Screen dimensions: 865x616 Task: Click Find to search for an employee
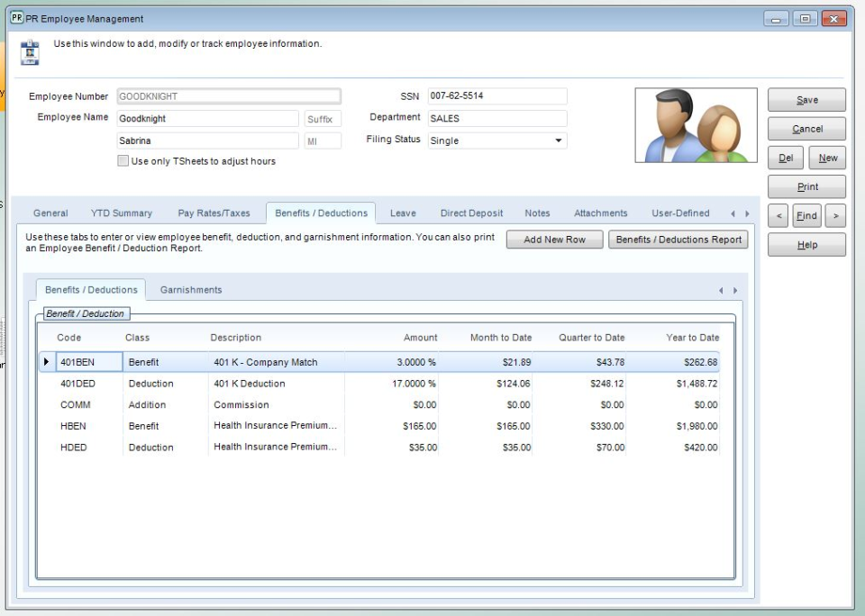tap(806, 215)
